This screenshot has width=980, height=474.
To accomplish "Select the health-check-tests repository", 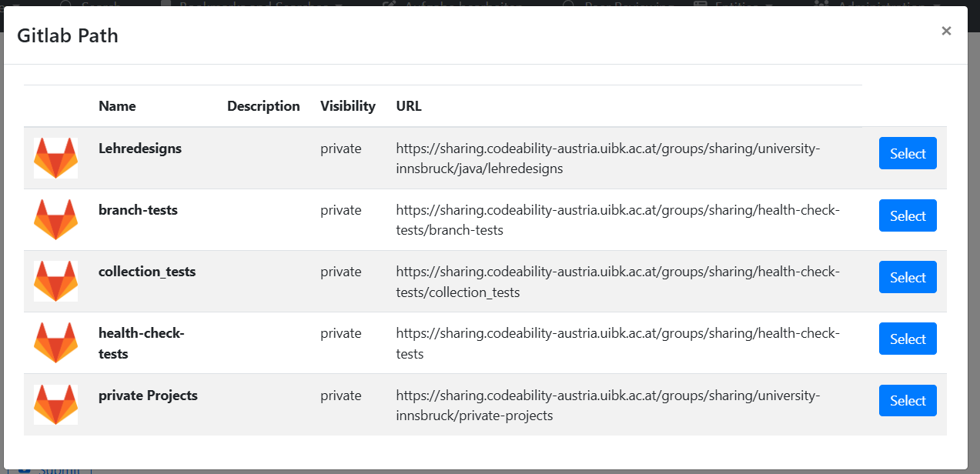I will coord(907,339).
